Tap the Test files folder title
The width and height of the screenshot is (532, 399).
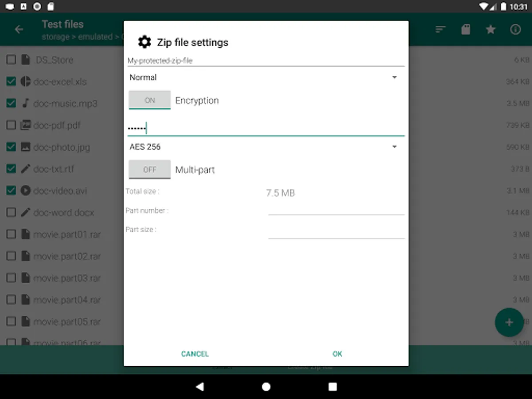[63, 24]
